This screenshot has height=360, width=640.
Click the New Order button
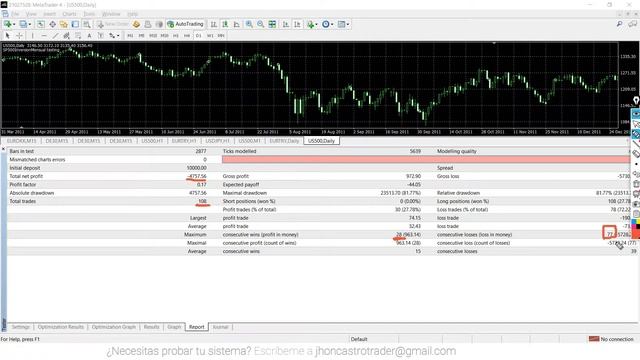(x=112, y=24)
